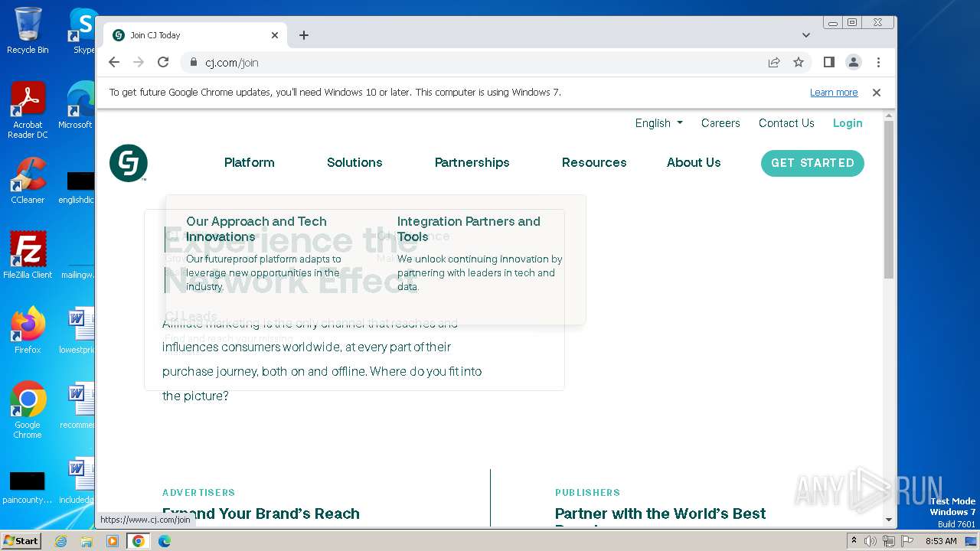Open the Careers link
This screenshot has width=980, height=551.
[x=720, y=123]
